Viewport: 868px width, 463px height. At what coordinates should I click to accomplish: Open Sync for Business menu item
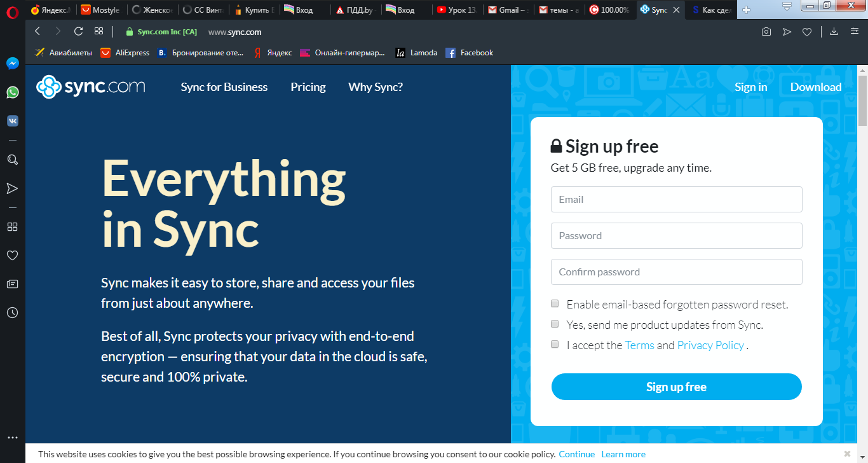pyautogui.click(x=224, y=87)
